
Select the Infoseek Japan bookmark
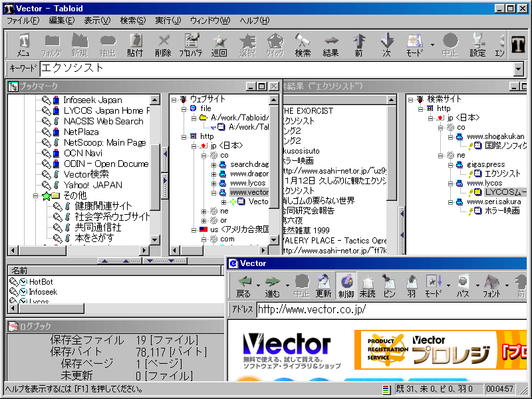click(92, 100)
